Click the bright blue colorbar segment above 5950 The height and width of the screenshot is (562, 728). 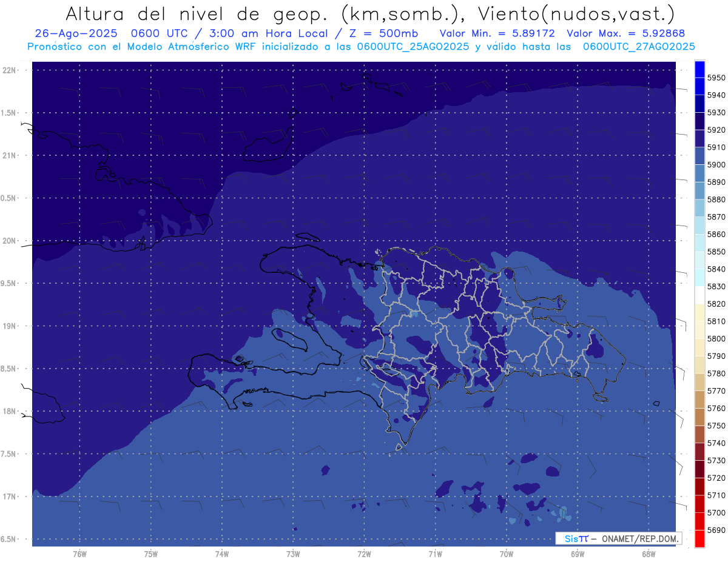[699, 69]
